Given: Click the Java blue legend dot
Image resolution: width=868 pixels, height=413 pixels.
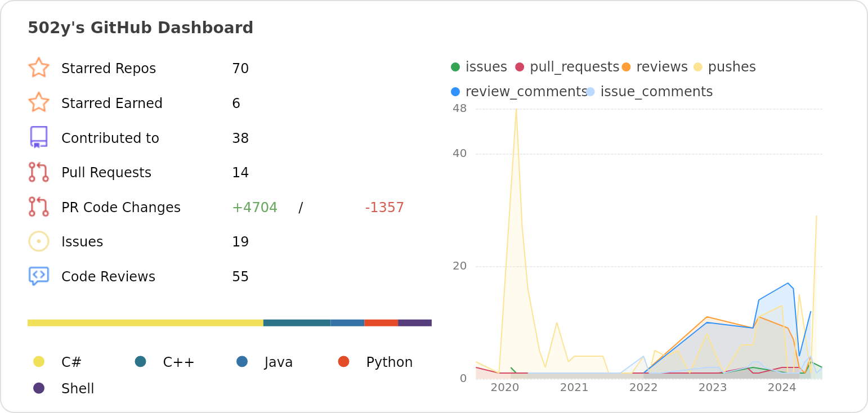Looking at the screenshot, I should click(x=242, y=361).
